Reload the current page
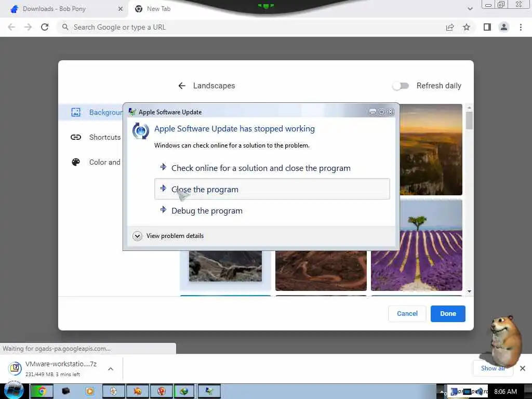 [45, 27]
